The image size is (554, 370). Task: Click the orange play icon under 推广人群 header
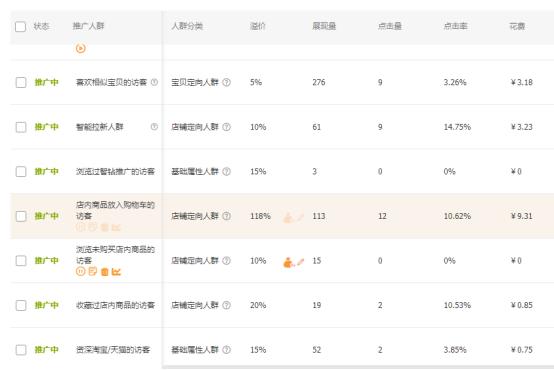tap(81, 48)
